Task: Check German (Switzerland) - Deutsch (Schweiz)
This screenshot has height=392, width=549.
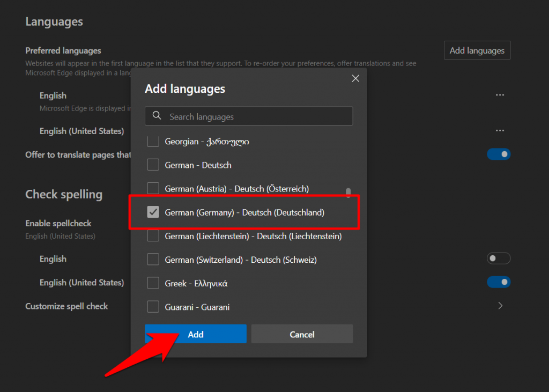Action: [153, 260]
